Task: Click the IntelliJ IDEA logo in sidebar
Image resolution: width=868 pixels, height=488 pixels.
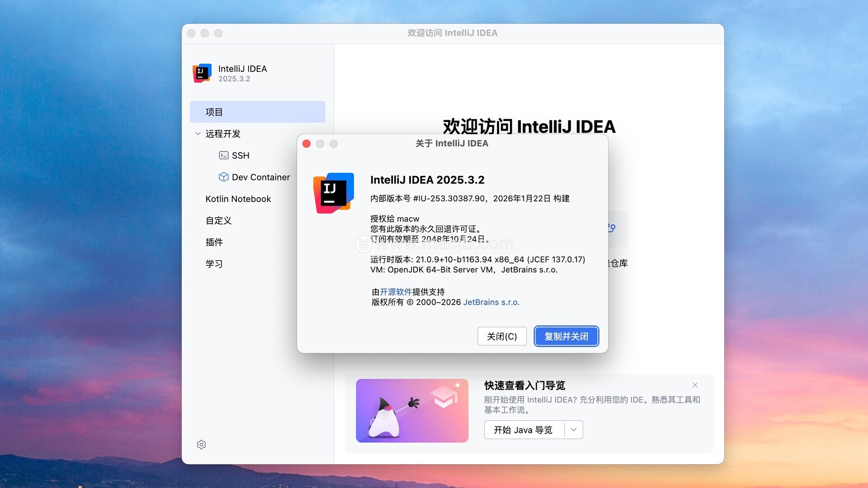Action: point(202,73)
